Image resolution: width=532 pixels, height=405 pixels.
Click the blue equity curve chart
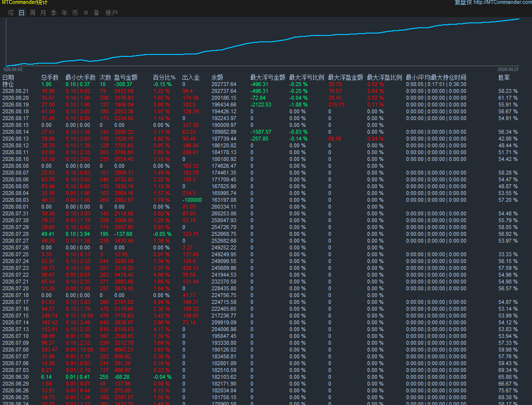262,42
